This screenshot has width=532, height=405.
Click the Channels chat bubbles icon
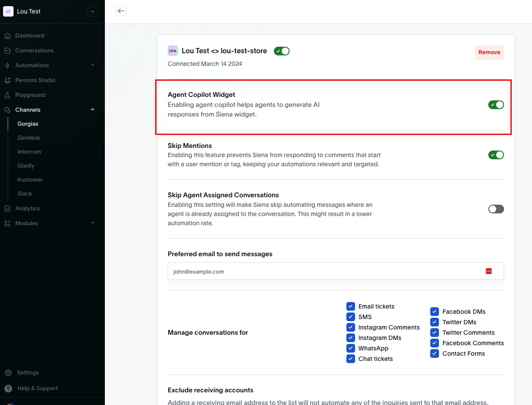[x=7, y=110]
